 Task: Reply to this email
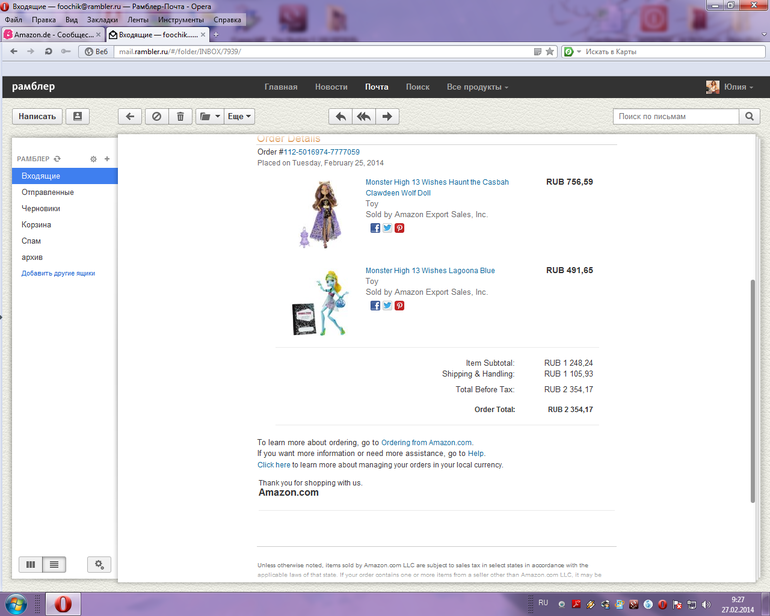(x=341, y=117)
